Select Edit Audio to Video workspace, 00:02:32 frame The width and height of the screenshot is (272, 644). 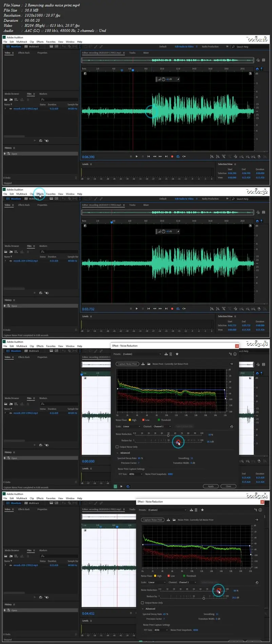[184, 199]
